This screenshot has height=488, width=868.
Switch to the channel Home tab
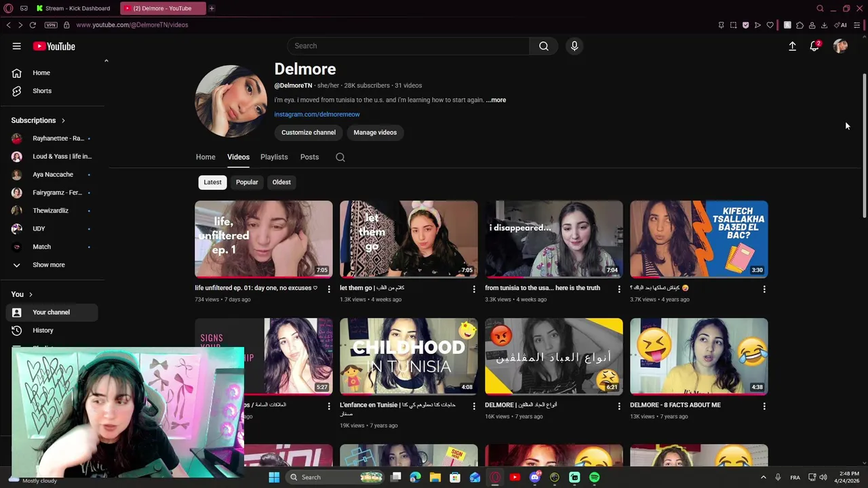coord(205,157)
